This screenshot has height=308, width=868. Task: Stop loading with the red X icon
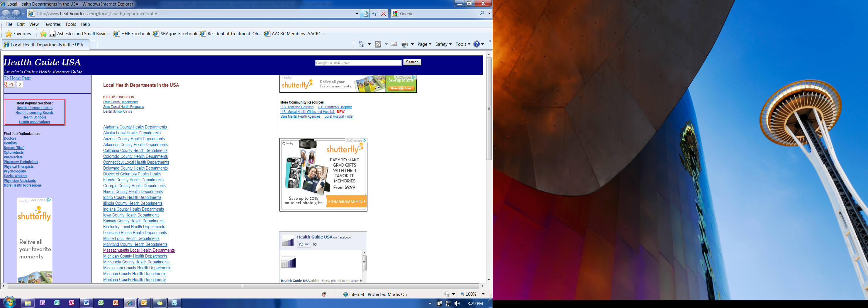384,14
